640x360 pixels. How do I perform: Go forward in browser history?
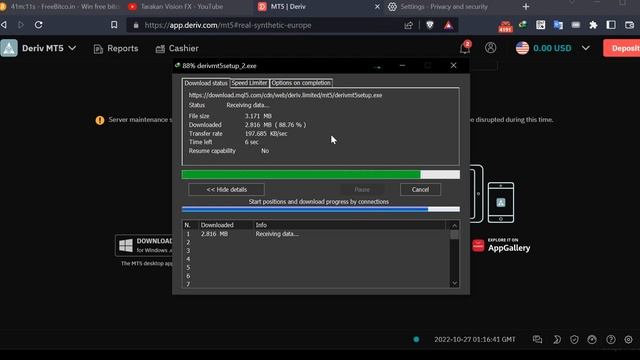[x=21, y=25]
